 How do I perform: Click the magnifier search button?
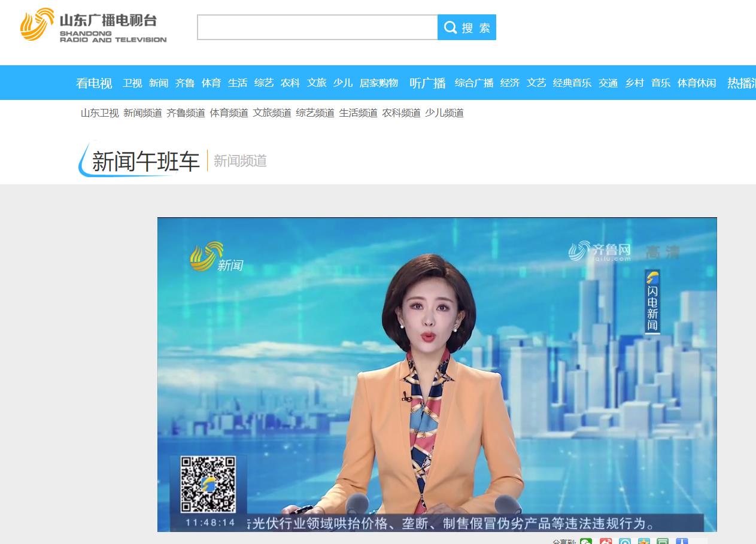(x=467, y=28)
